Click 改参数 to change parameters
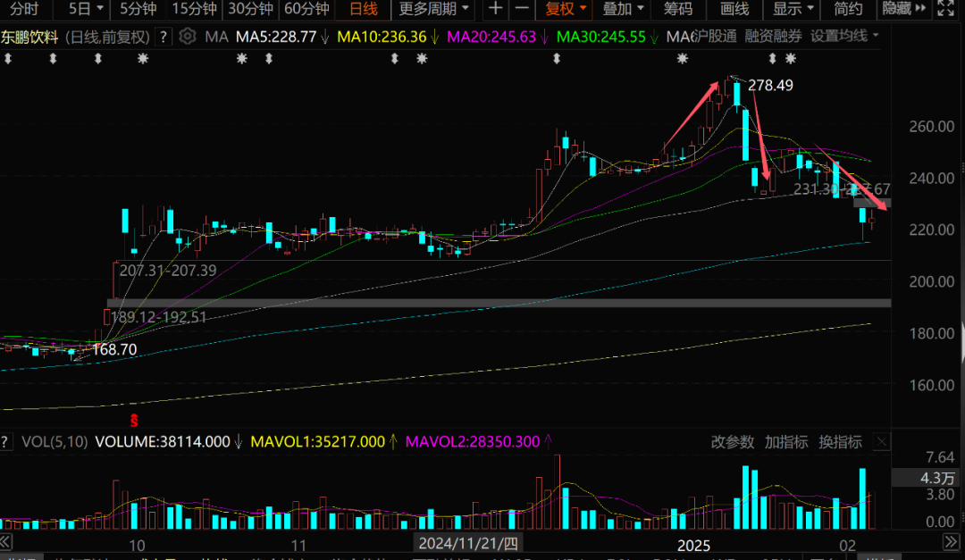 (733, 442)
